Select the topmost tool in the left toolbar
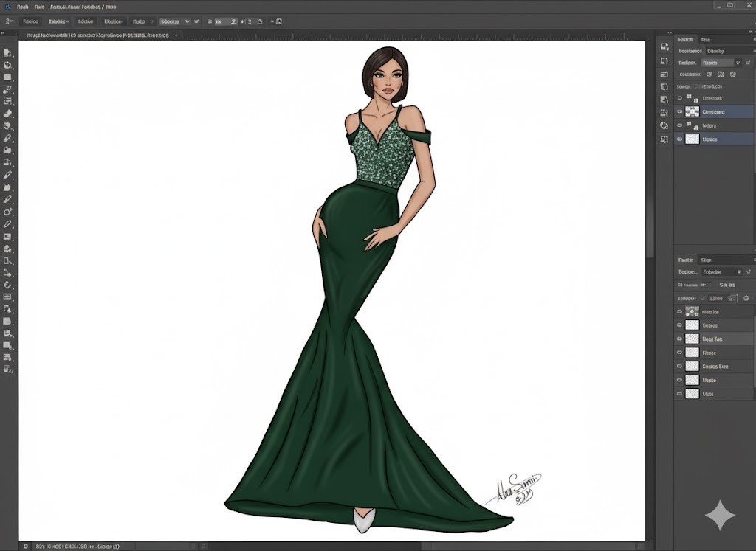 tap(7, 53)
